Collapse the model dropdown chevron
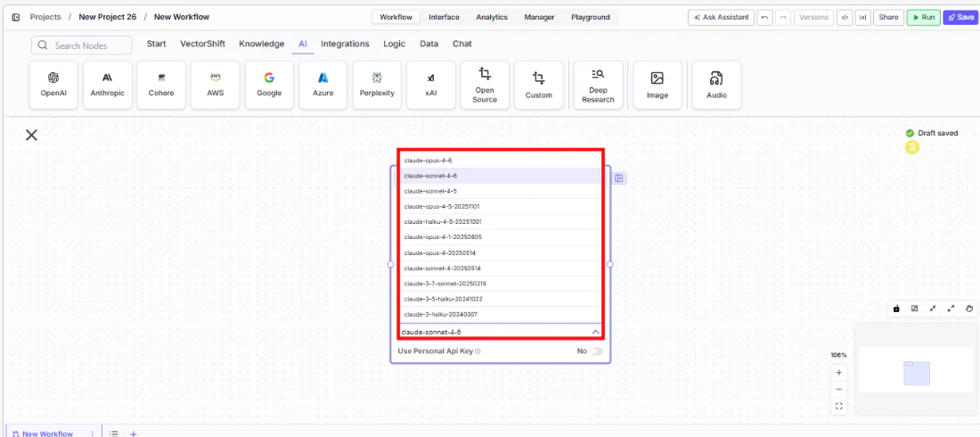Viewport: 980px width, 437px height. [596, 332]
